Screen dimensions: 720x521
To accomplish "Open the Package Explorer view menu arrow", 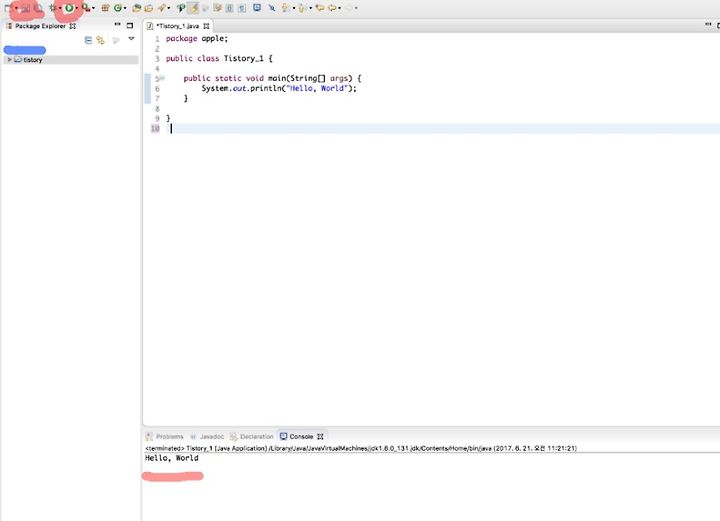I will click(131, 39).
